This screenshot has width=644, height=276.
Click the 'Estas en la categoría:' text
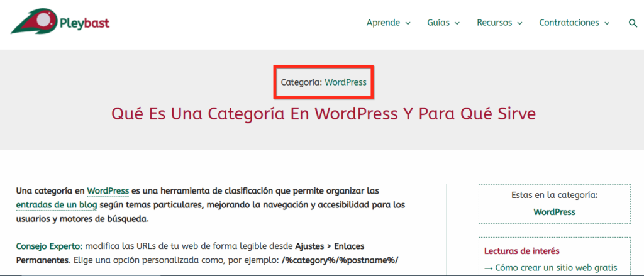[x=555, y=196]
